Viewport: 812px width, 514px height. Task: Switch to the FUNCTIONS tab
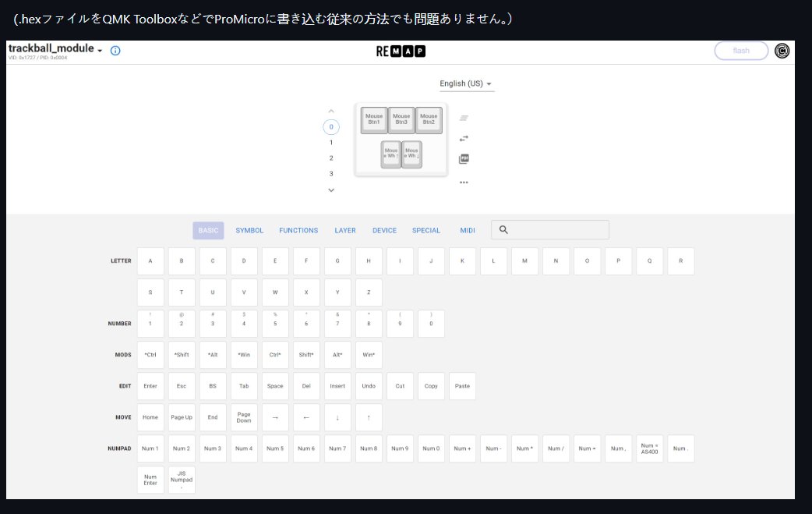298,231
